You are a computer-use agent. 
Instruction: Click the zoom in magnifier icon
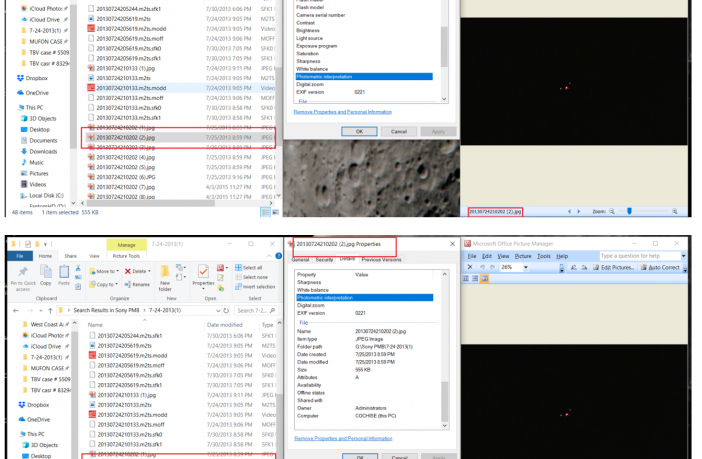click(x=675, y=211)
